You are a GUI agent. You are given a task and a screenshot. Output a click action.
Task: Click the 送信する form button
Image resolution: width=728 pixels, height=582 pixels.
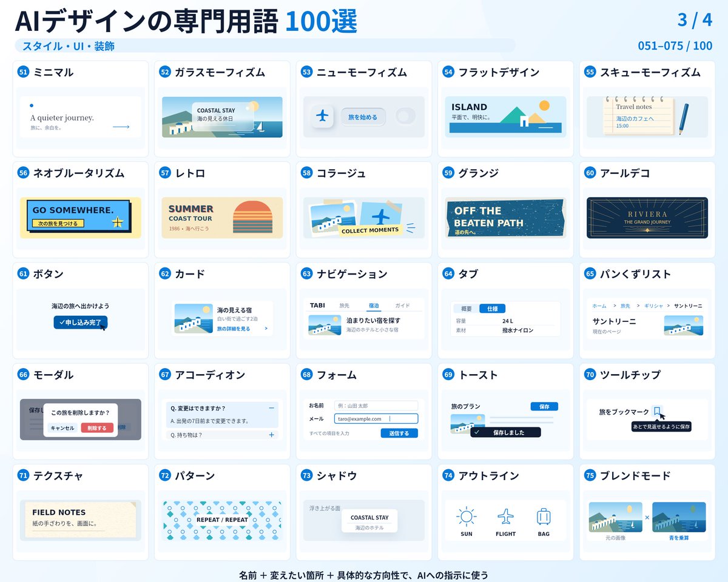(399, 433)
